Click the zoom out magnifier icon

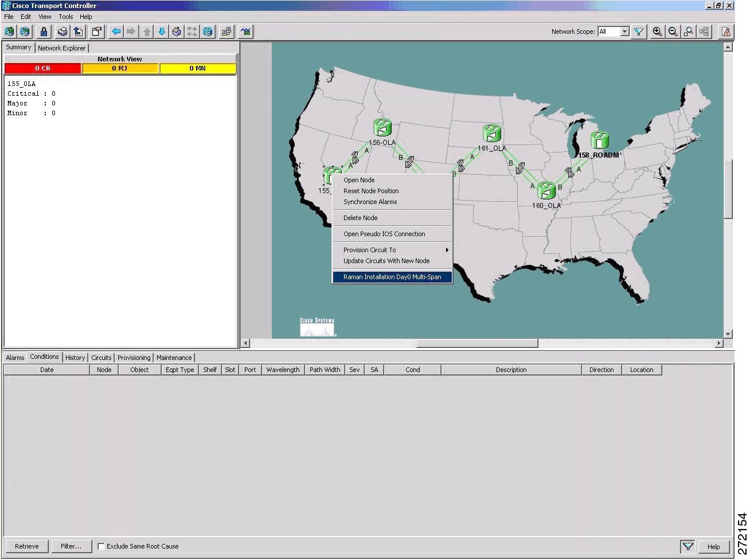pos(673,32)
